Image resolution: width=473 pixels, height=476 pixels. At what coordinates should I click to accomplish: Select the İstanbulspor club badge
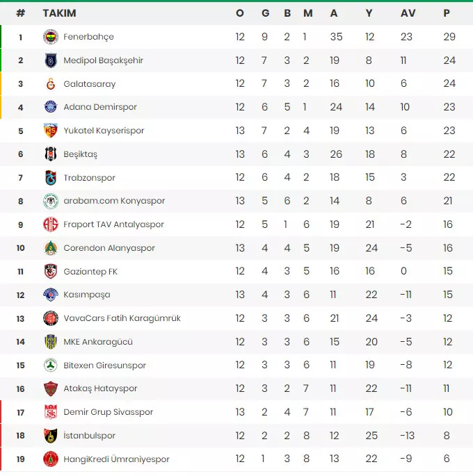coord(50,435)
